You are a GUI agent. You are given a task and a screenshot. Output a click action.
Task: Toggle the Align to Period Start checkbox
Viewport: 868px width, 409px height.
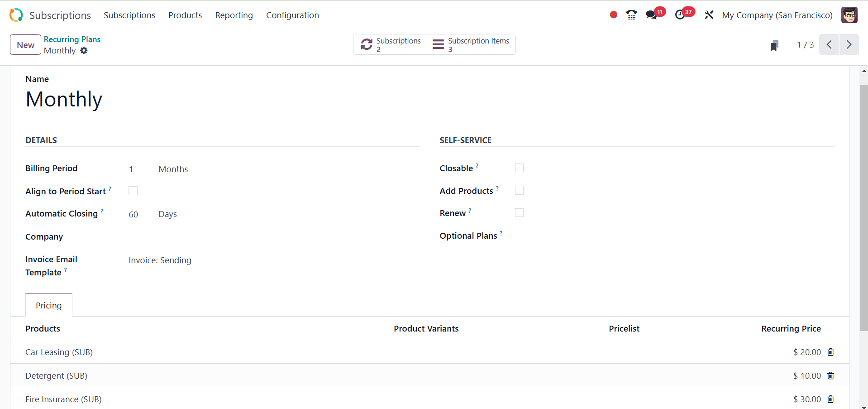(x=133, y=191)
